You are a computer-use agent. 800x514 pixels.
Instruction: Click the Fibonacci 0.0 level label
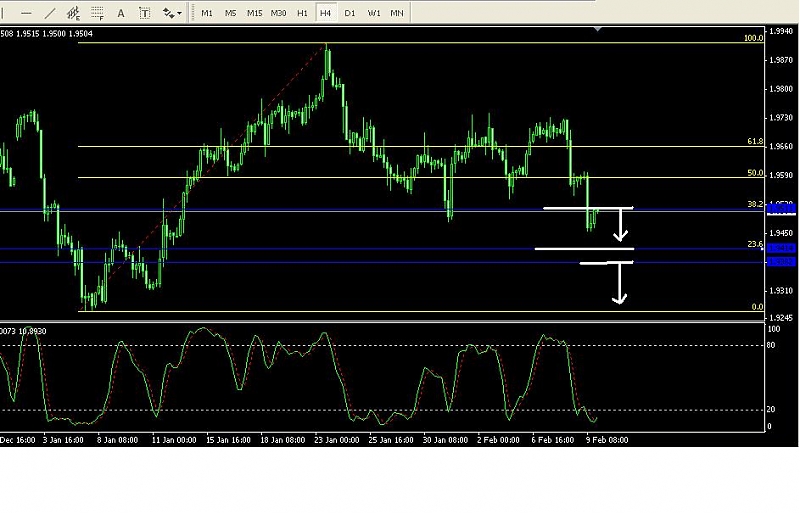[758, 307]
